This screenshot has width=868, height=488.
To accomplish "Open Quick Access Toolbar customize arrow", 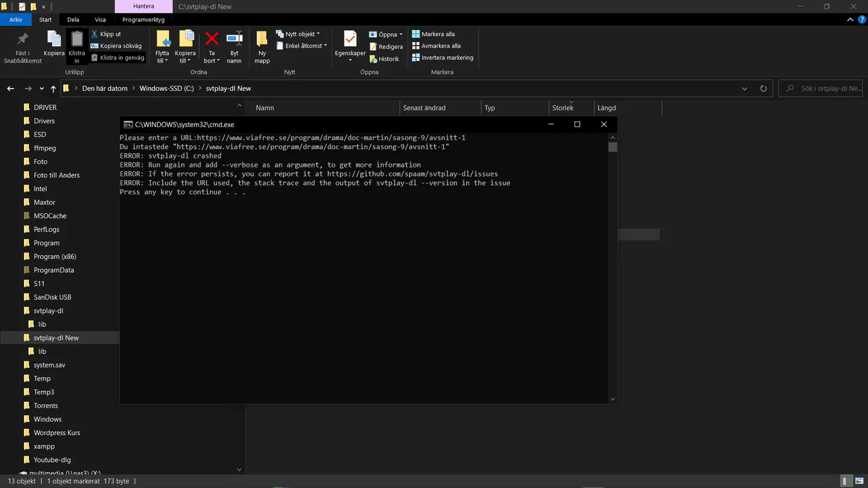I will pos(43,7).
